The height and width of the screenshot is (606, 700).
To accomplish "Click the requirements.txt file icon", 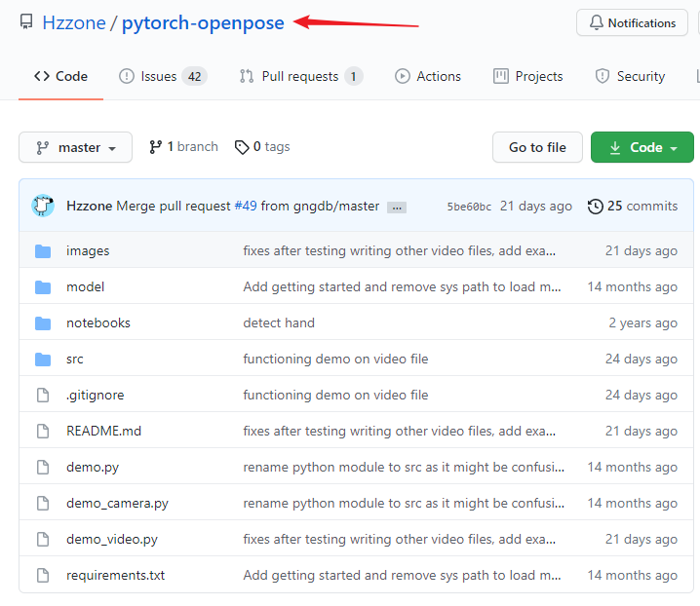I will click(x=43, y=576).
